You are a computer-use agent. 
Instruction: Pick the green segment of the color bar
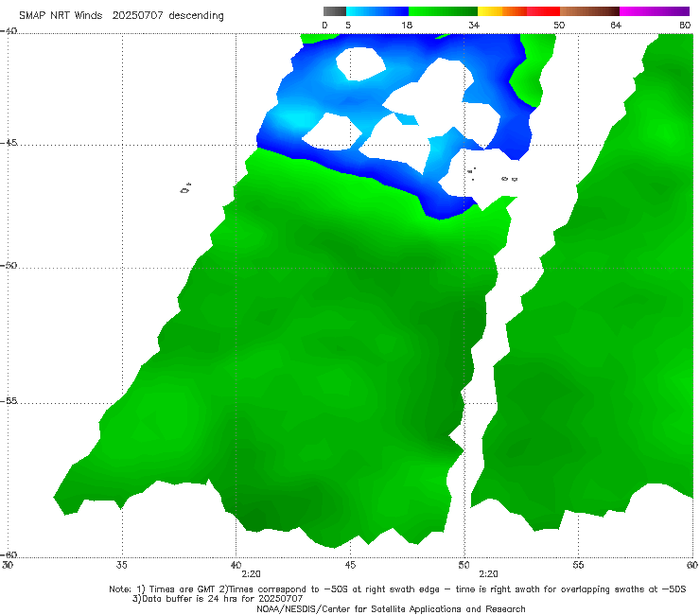[x=443, y=11]
